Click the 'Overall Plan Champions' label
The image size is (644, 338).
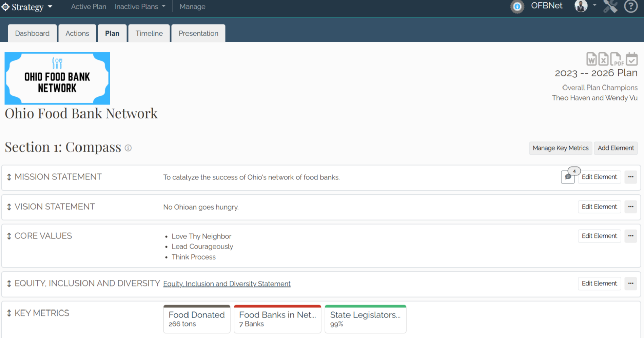coord(600,88)
